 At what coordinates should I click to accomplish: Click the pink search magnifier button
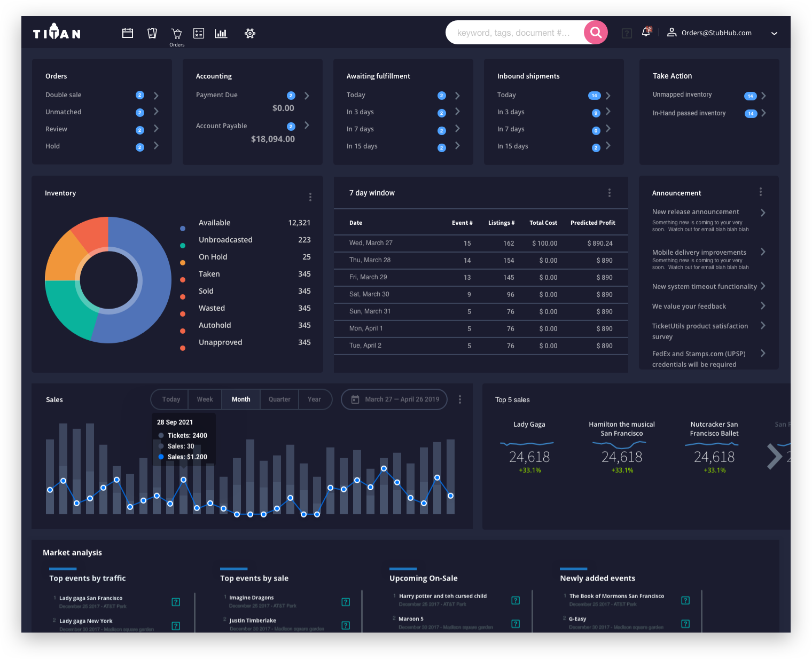[x=596, y=33]
